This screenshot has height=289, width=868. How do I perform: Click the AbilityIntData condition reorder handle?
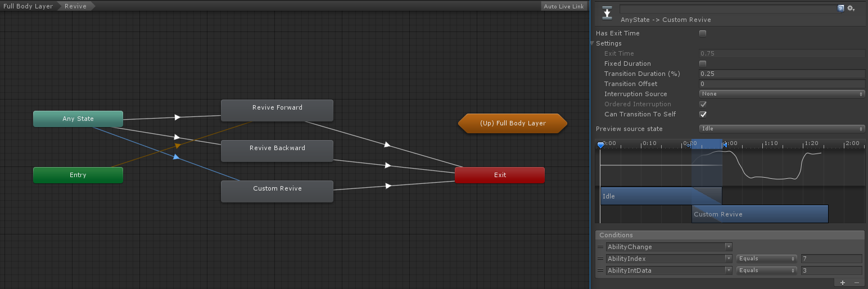click(600, 270)
